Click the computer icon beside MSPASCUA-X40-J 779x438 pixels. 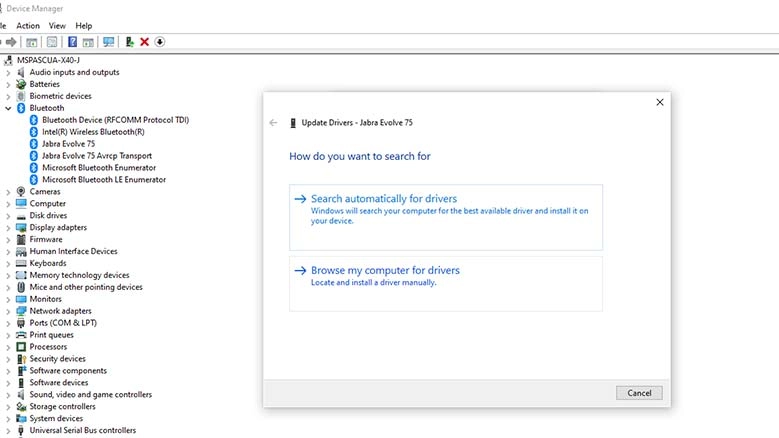click(x=8, y=60)
